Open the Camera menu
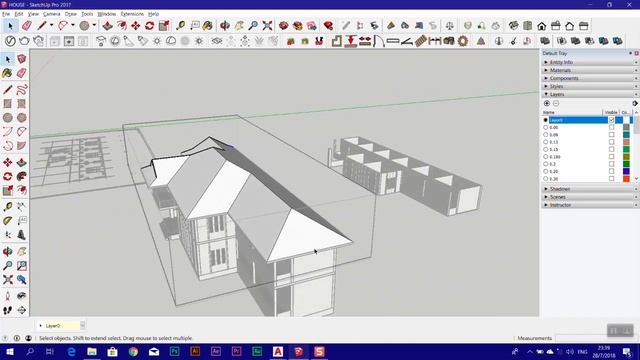This screenshot has width=640, height=360. click(51, 14)
